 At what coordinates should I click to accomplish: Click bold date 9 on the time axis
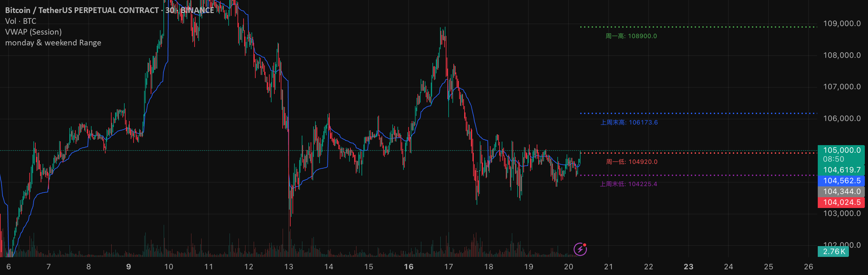129,267
